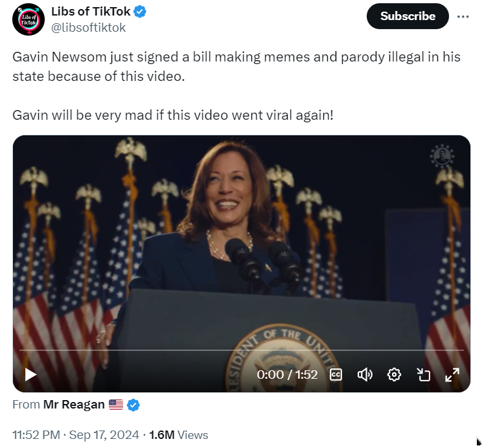Seek on the video progress bar
484x448 pixels.
tap(241, 350)
